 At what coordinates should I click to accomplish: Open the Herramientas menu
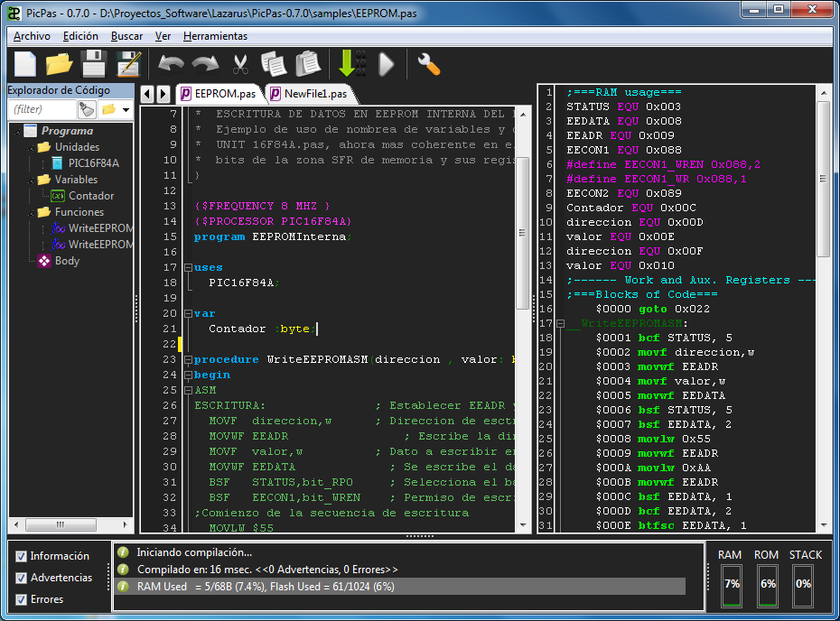(x=215, y=36)
